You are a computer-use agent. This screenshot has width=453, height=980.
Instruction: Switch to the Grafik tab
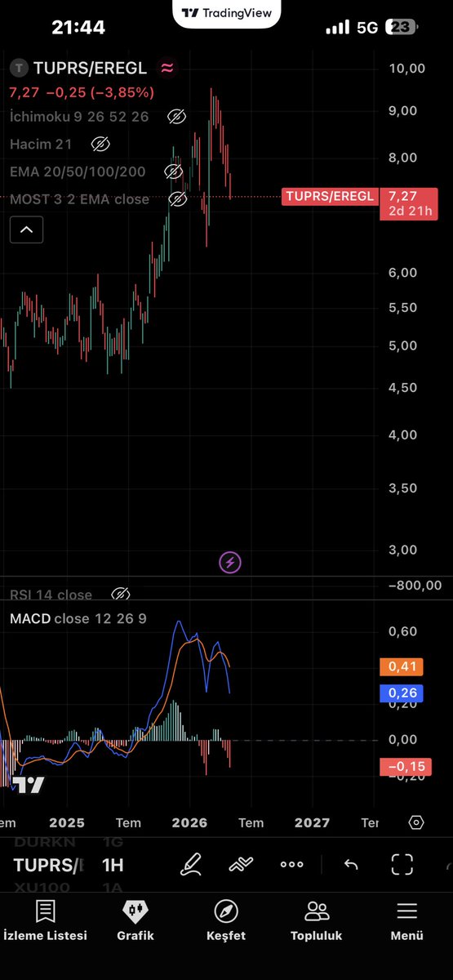click(135, 921)
